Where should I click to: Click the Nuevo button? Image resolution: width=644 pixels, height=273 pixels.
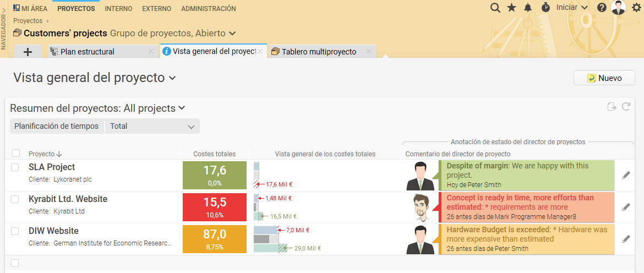coord(604,78)
